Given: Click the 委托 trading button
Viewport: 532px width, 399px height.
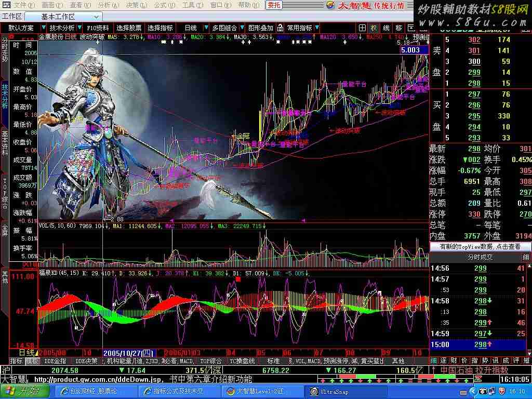Looking at the screenshot, I should pyautogui.click(x=274, y=5).
